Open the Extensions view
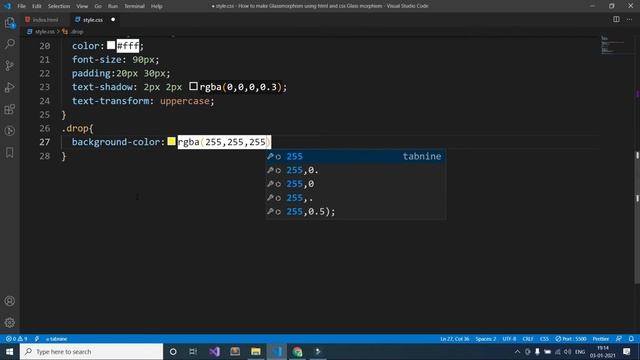The image size is (640, 360). [10, 109]
